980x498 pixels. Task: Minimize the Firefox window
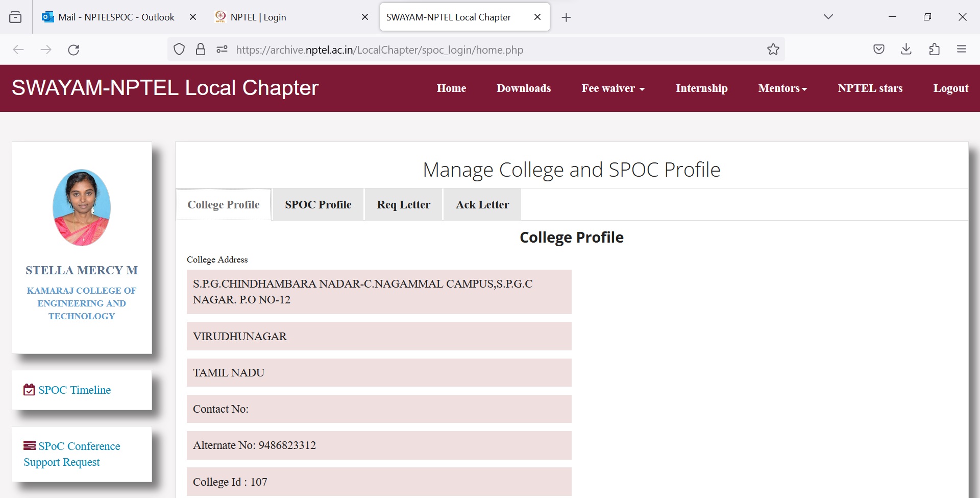(892, 17)
